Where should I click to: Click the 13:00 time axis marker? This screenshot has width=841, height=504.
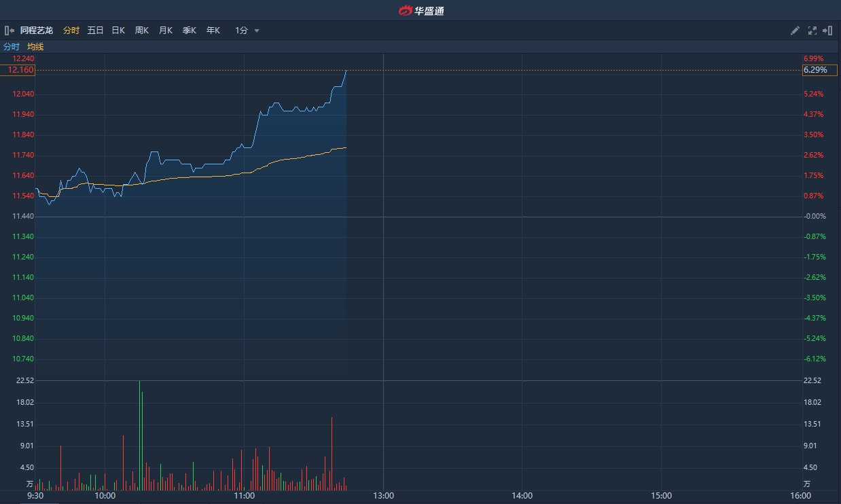383,496
